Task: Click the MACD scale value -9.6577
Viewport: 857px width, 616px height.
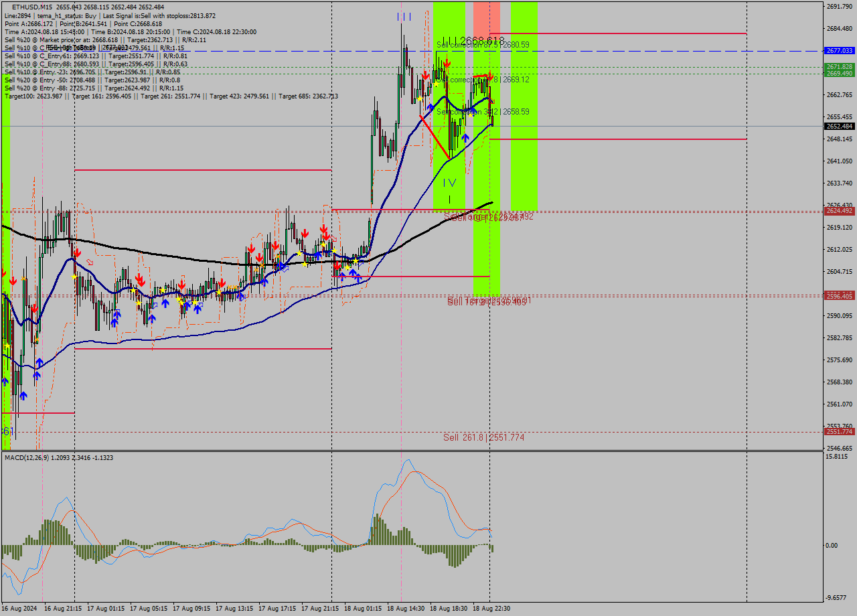Action: [x=837, y=598]
